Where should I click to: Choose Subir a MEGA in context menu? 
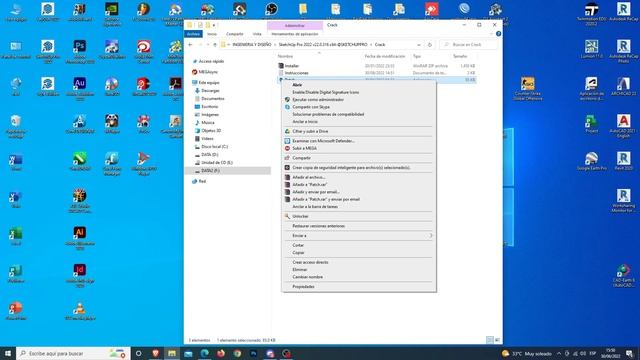[359, 148]
